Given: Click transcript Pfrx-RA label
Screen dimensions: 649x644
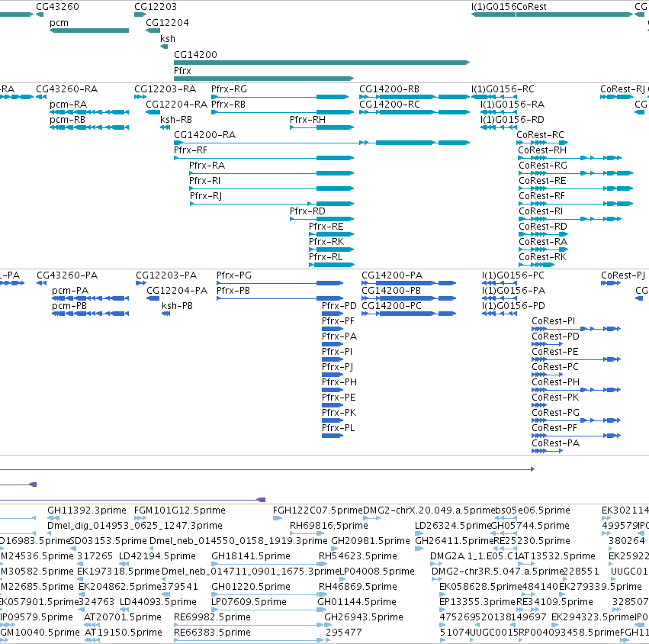Looking at the screenshot, I should [207, 166].
